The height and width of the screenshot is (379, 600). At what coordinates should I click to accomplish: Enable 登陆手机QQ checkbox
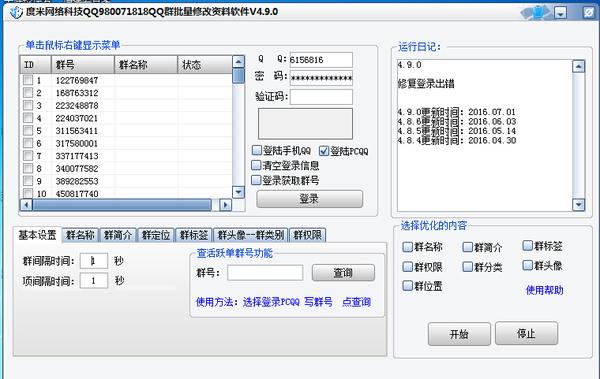pyautogui.click(x=257, y=150)
